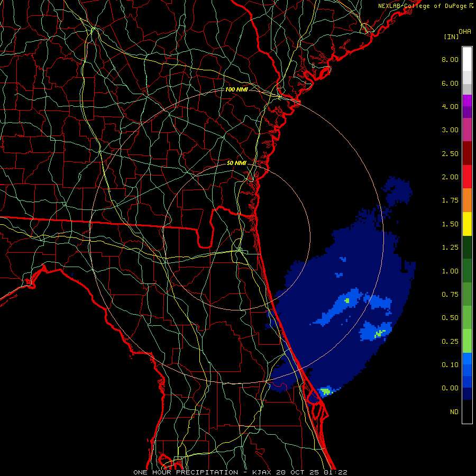The image size is (476, 476).
Task: Select the bright red swatch beside 2.00
Action: click(467, 177)
